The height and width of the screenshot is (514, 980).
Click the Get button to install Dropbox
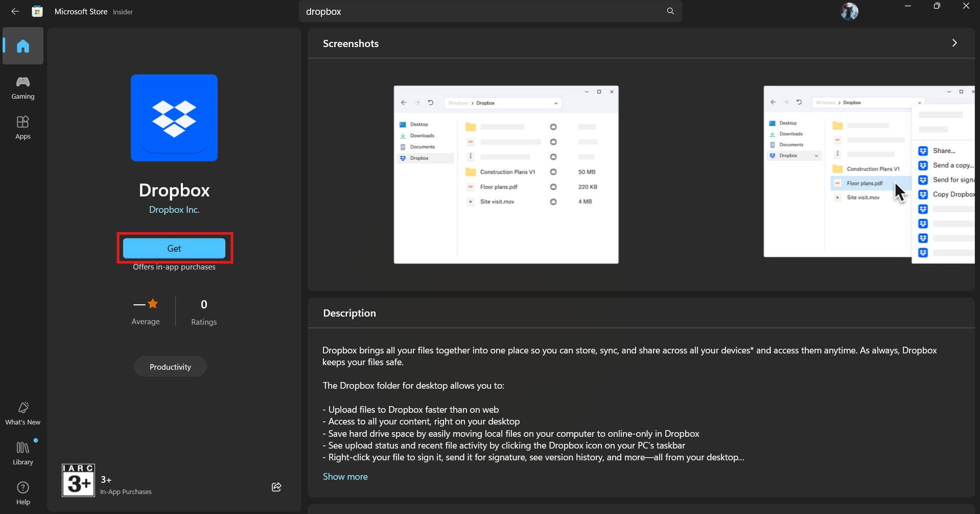coord(174,248)
